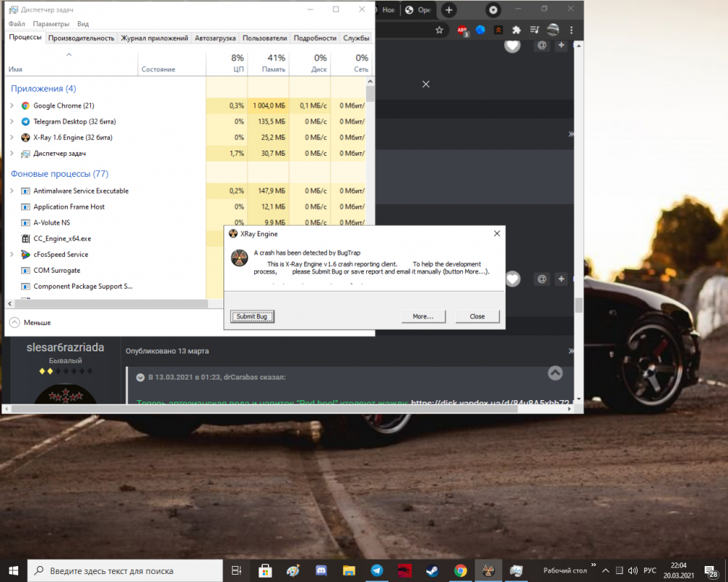Viewport: 728px width, 582px height.
Task: Open Chrome media controls icon
Action: (x=535, y=31)
